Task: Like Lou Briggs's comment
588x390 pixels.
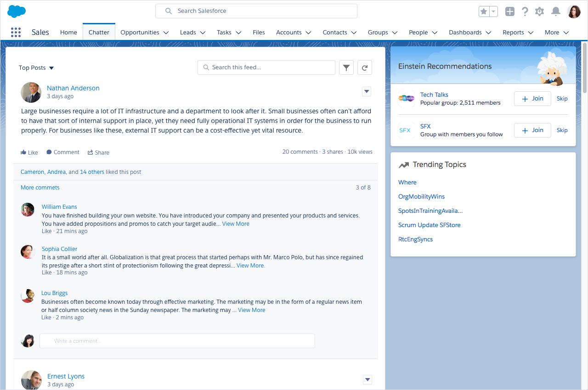Action: click(x=46, y=317)
